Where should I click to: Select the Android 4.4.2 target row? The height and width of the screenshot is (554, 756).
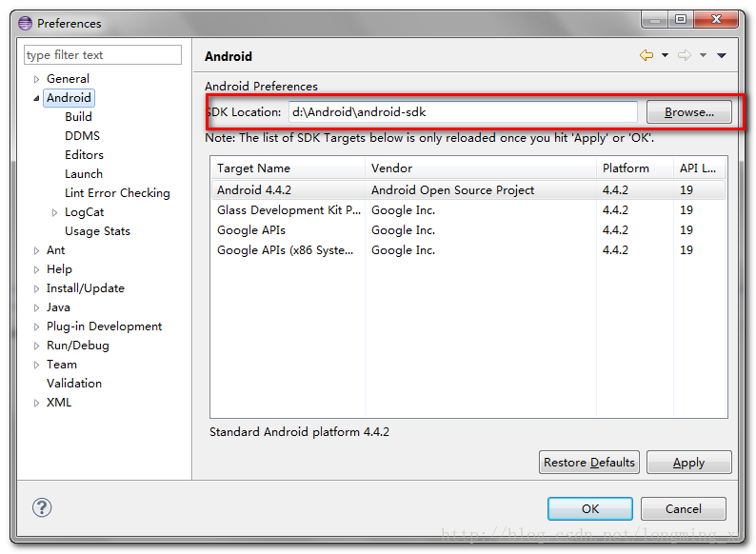[x=468, y=190]
